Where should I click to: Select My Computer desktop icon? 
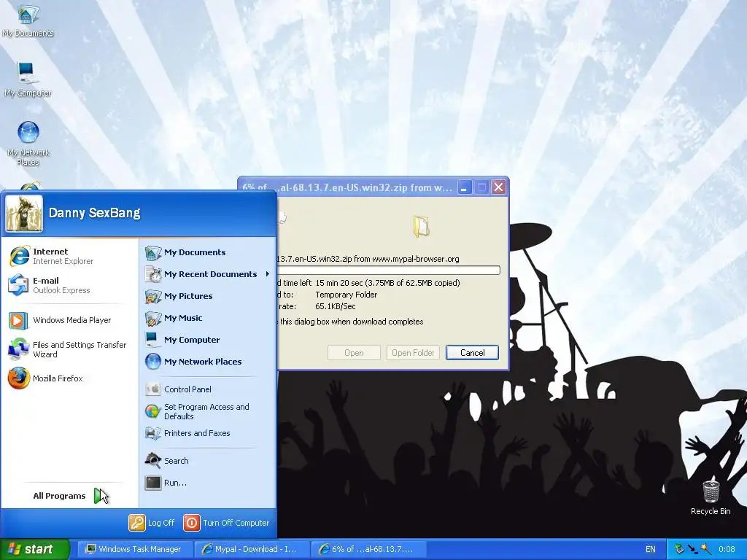[28, 79]
